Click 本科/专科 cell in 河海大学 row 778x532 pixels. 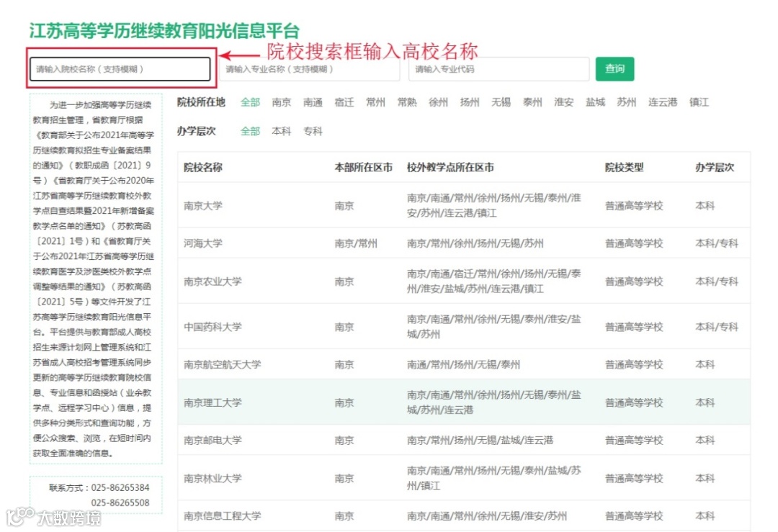[x=717, y=243]
